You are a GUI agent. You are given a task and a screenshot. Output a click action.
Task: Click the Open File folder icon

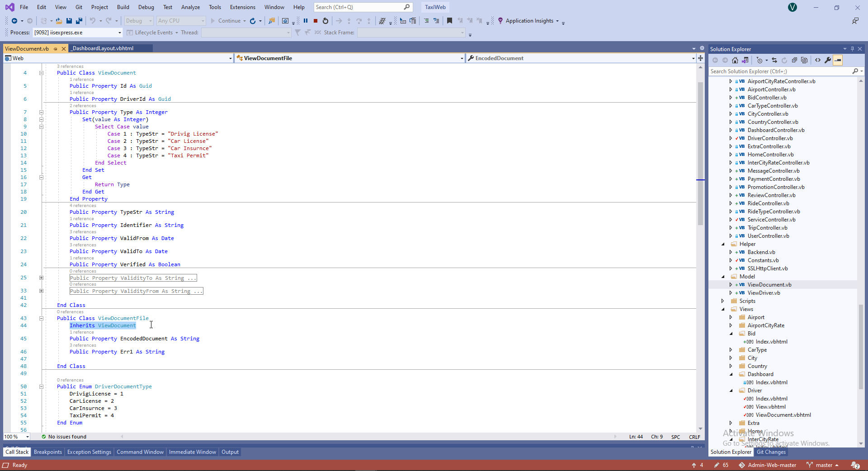pyautogui.click(x=59, y=21)
